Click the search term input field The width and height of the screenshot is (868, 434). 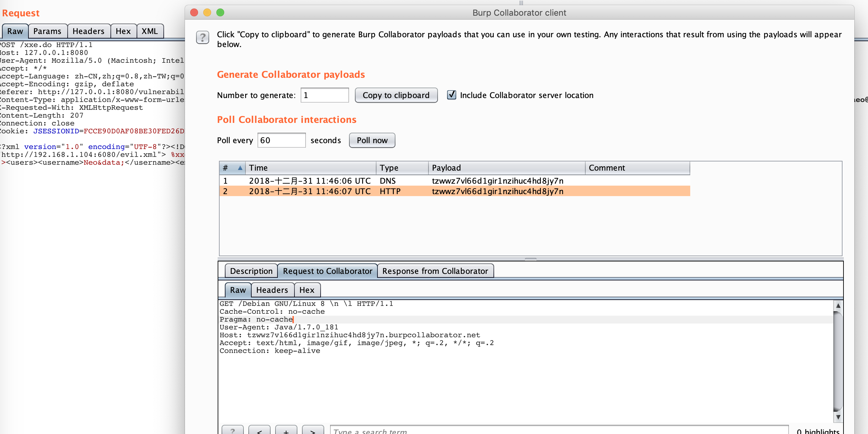(559, 430)
